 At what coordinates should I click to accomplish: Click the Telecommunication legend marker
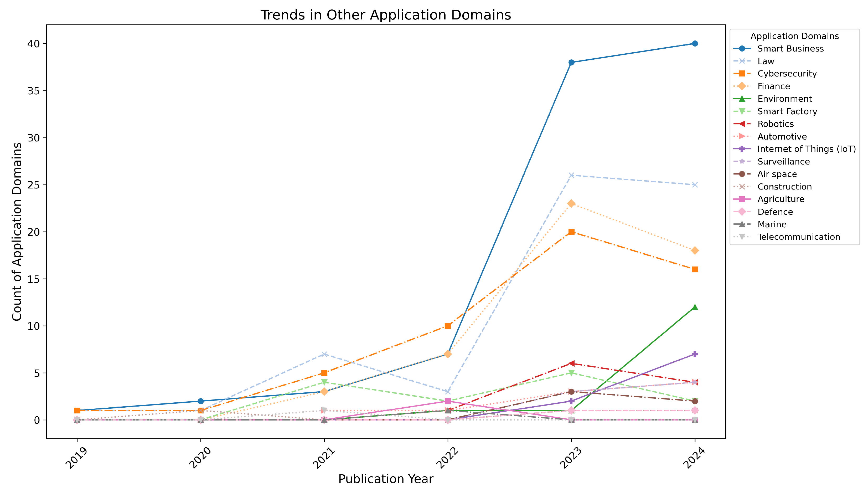(742, 237)
